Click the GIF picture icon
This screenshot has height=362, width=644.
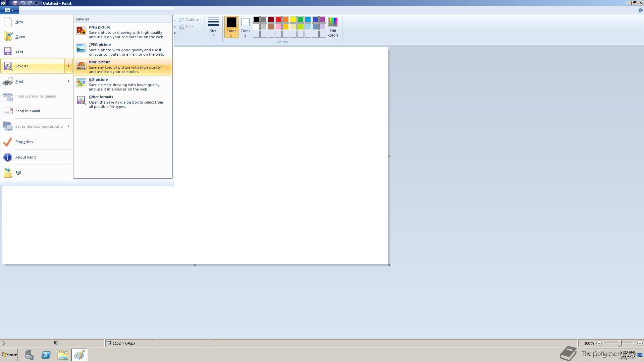(81, 83)
